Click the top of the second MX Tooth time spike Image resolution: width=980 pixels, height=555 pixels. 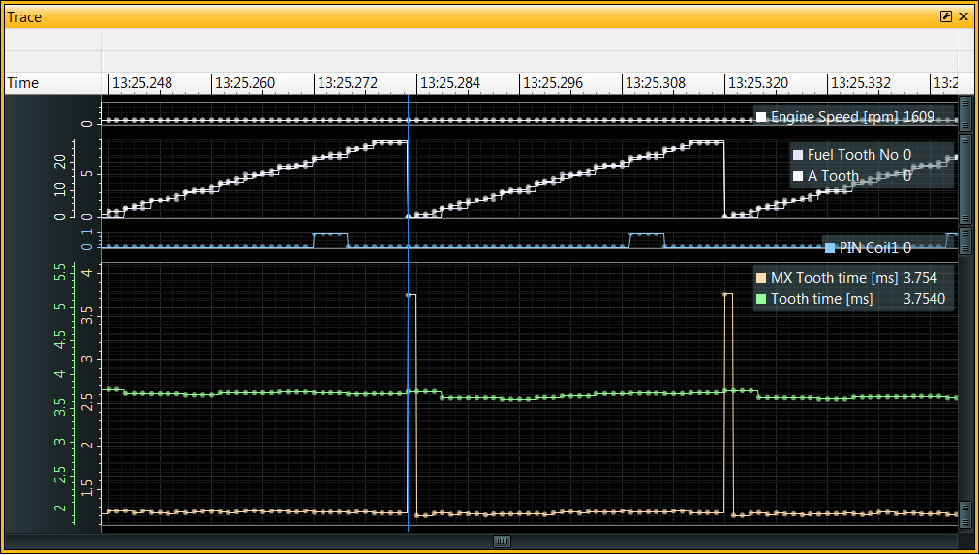click(728, 293)
